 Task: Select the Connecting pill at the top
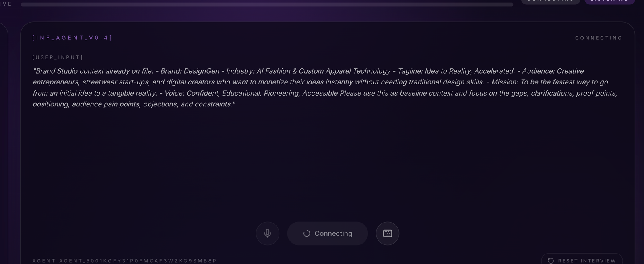(x=550, y=1)
